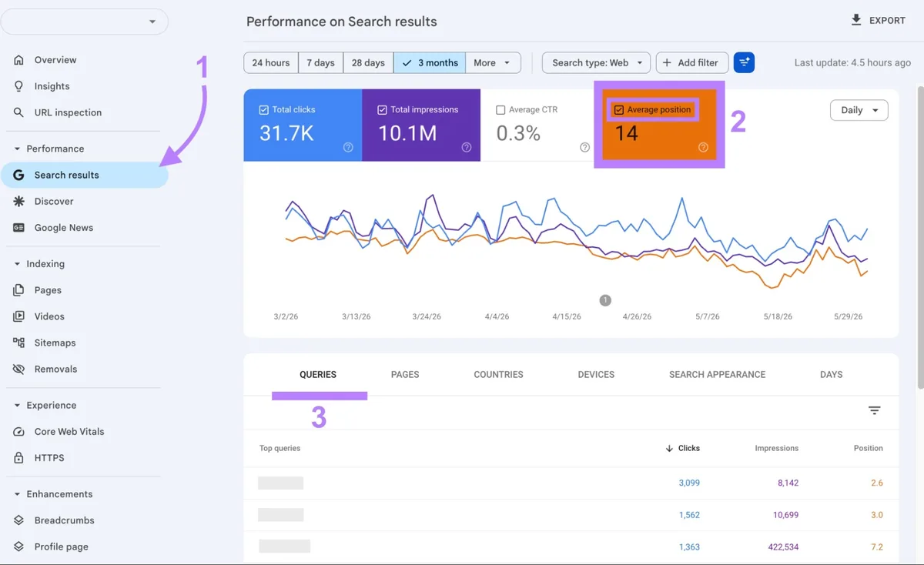The width and height of the screenshot is (924, 565).
Task: Click the Last update: 4.5 hours ago text
Action: (852, 63)
